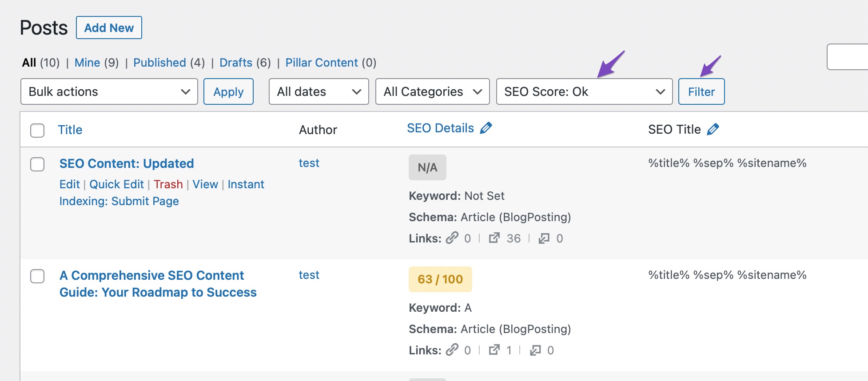Trash the SEO Content: Updated post
This screenshot has height=381, width=868.
coord(168,184)
